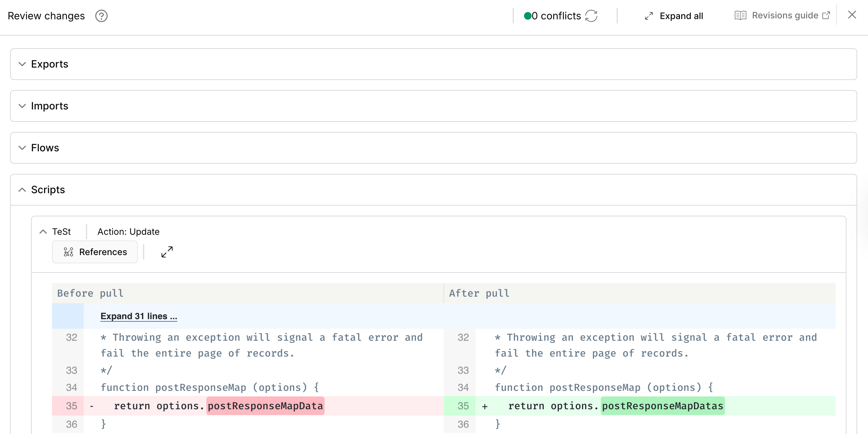The image size is (868, 434).
Task: Click the Review changes title
Action: (x=46, y=16)
